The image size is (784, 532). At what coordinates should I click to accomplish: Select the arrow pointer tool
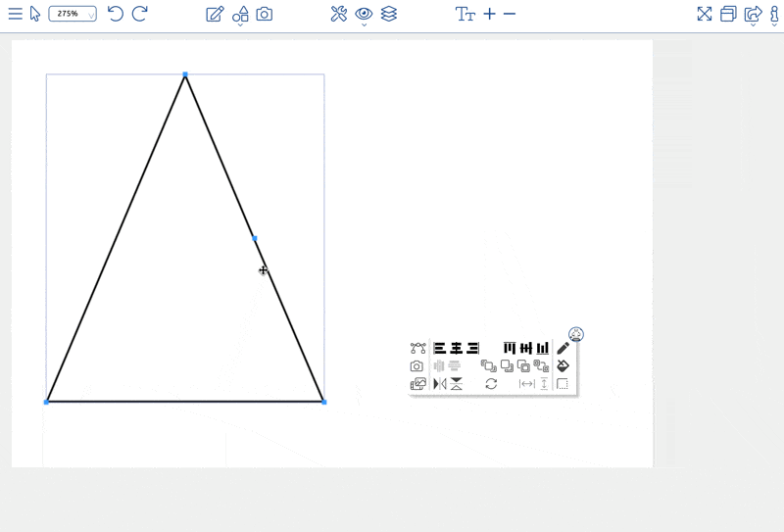pyautogui.click(x=34, y=14)
